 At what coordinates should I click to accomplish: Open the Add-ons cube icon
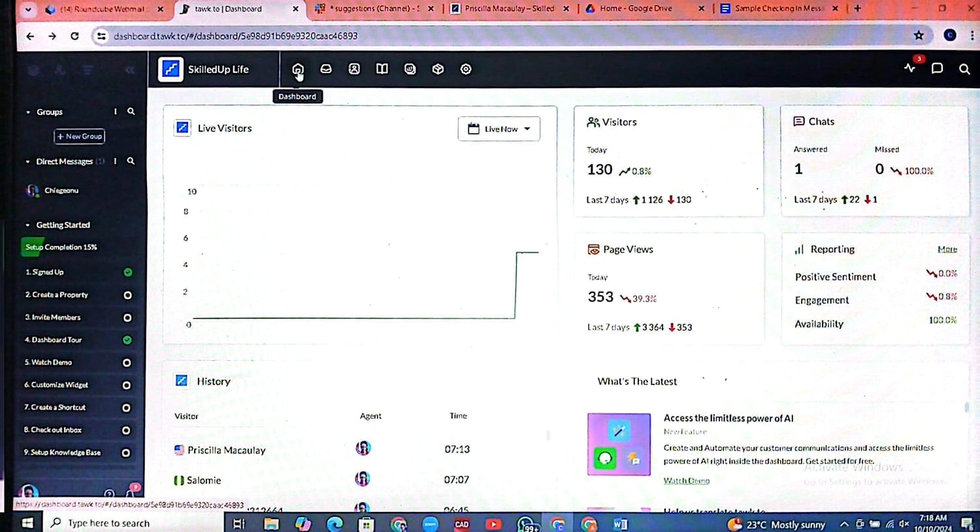click(x=438, y=69)
